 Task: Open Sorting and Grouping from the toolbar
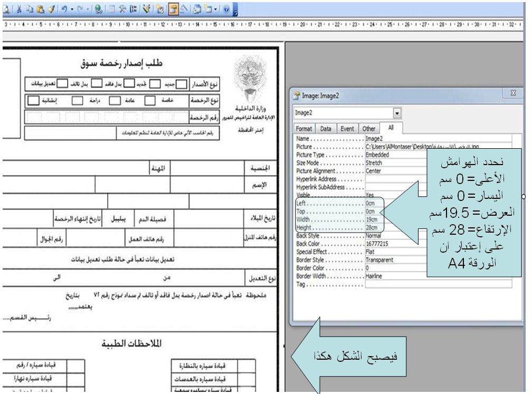click(134, 9)
